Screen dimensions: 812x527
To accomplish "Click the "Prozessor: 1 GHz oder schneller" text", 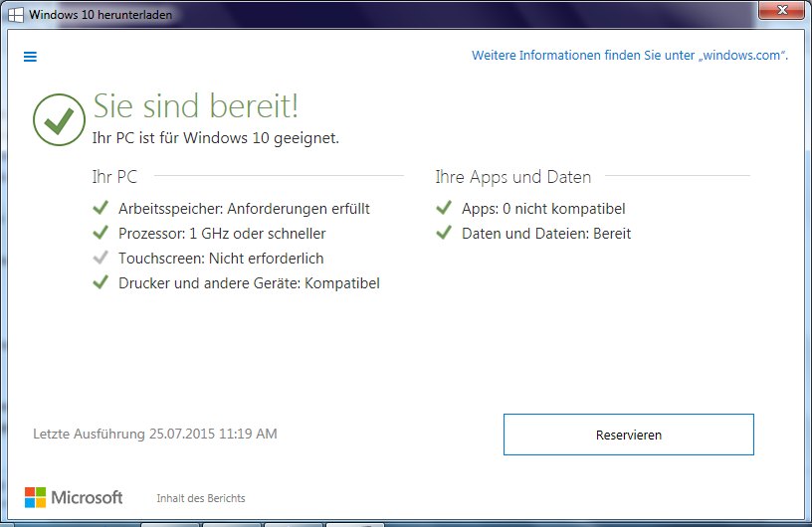I will coord(222,234).
